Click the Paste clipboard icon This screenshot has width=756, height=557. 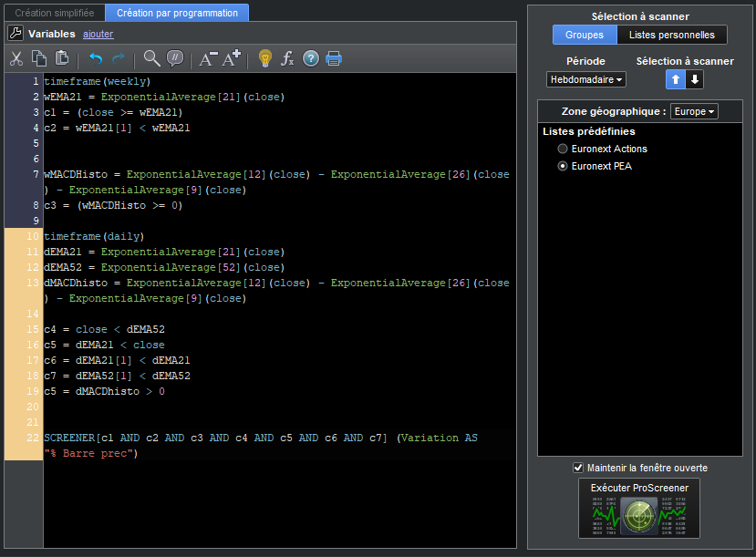pos(62,59)
